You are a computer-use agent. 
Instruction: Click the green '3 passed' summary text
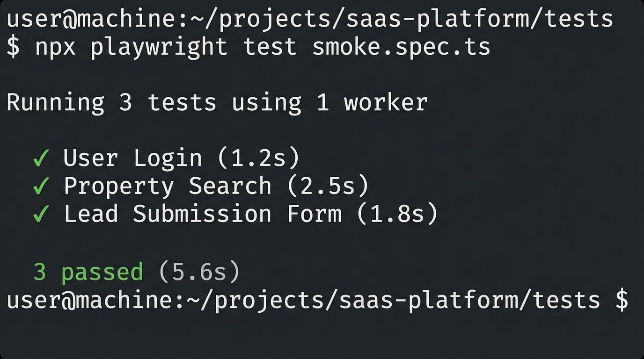coord(88,272)
